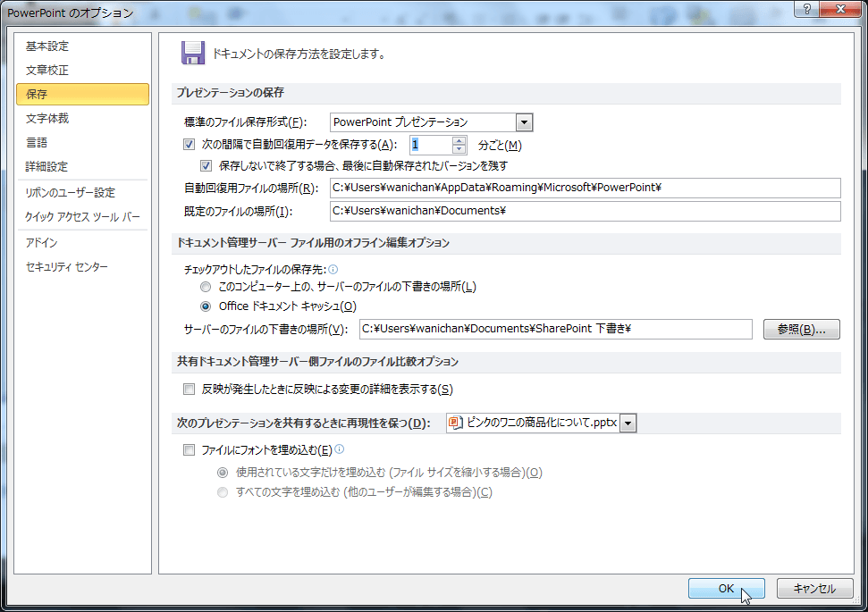Open 基本設定 category
868x612 pixels.
coord(82,46)
